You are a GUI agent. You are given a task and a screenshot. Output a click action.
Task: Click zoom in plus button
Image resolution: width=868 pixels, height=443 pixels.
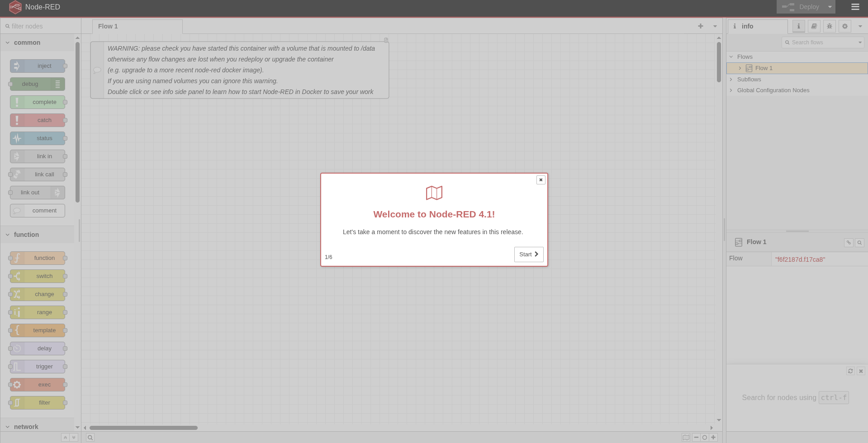[x=713, y=437]
